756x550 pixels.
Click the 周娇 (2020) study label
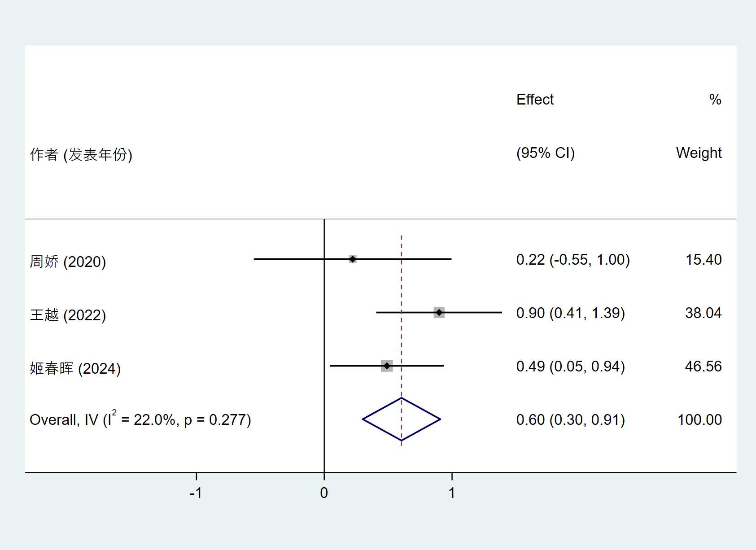pyautogui.click(x=68, y=262)
